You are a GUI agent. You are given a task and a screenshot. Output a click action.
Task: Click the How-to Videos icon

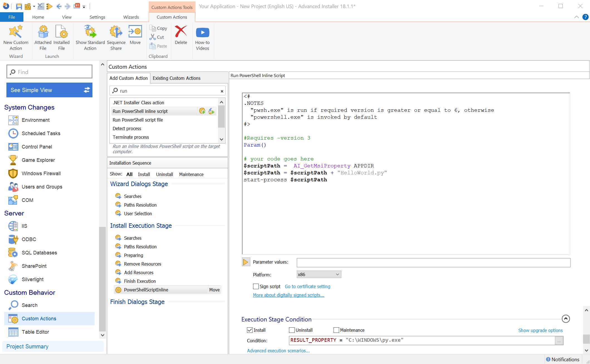tap(203, 37)
